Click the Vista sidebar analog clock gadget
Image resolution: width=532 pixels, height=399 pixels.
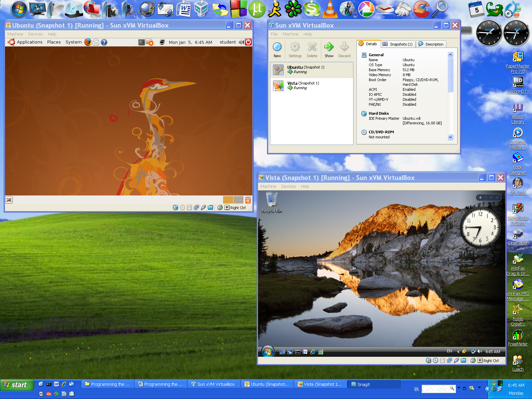click(x=480, y=228)
